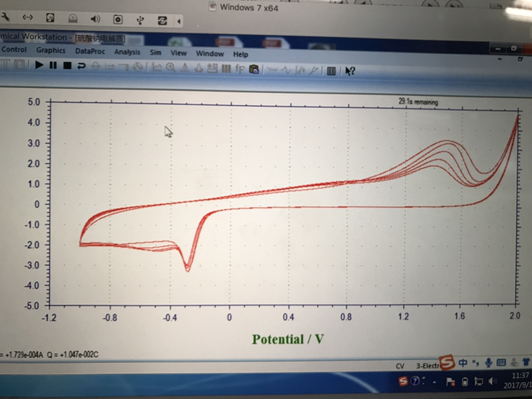Screen dimensions: 532x399
Task: Click the Sogou S logo on IME bar
Action: tap(447, 361)
